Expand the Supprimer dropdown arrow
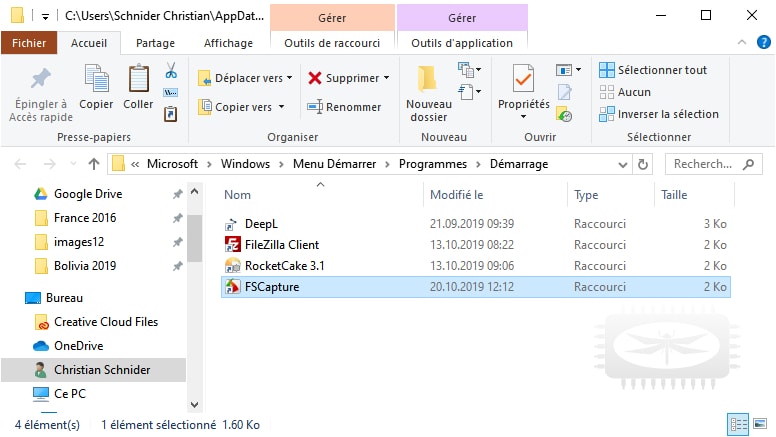This screenshot has height=437, width=776. coord(387,78)
